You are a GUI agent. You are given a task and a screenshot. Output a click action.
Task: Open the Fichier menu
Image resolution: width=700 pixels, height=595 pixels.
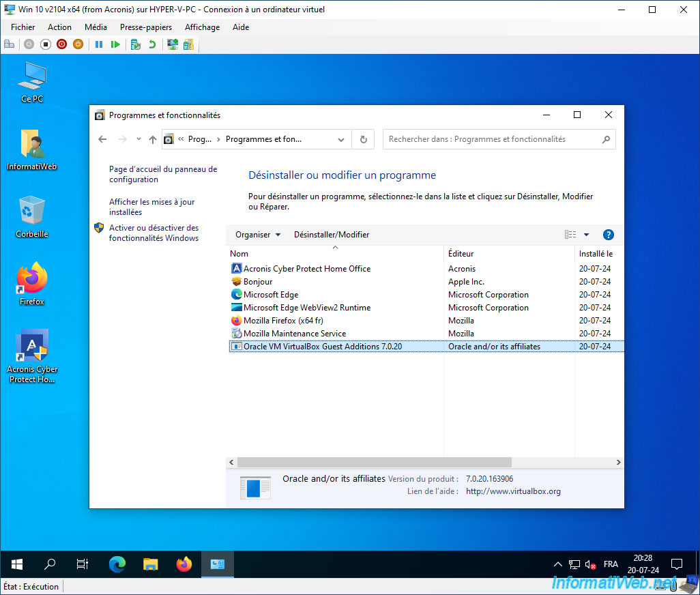tap(23, 27)
